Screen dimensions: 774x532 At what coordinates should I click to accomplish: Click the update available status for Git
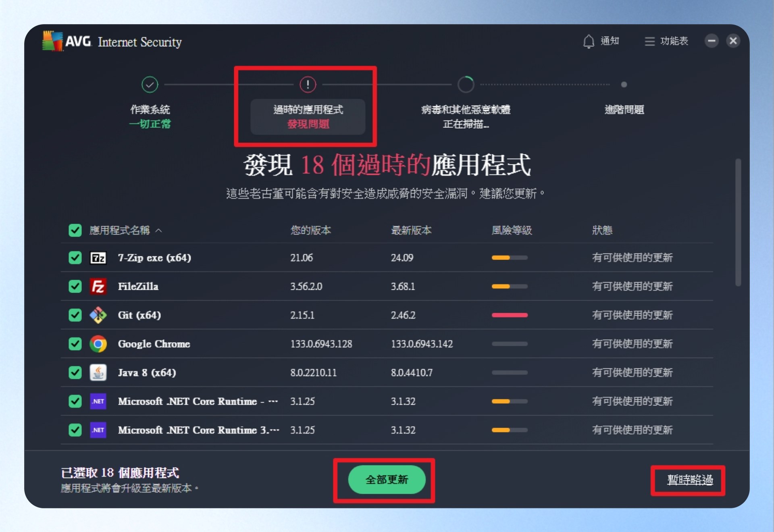pyautogui.click(x=632, y=315)
